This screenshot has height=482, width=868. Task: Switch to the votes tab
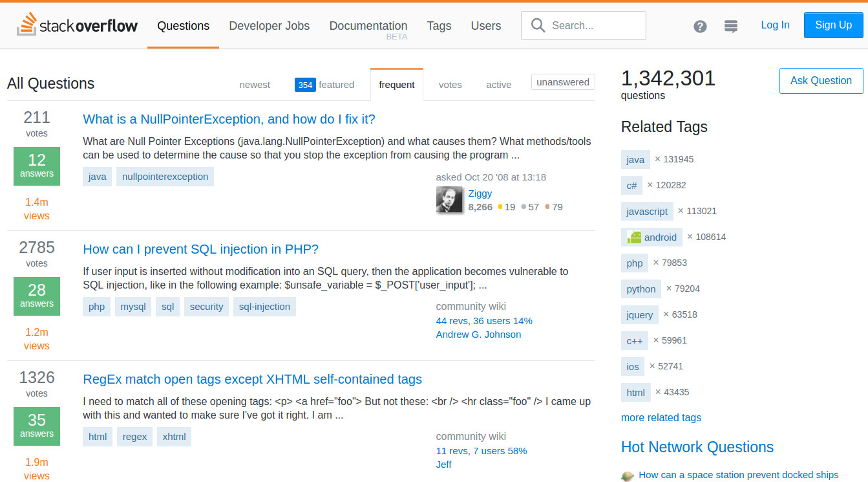(450, 84)
